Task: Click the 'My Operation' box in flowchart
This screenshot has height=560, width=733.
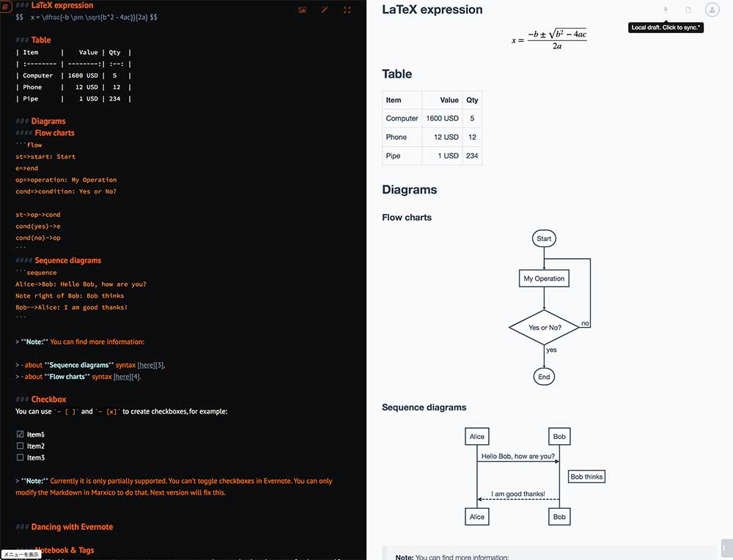Action: 544,279
